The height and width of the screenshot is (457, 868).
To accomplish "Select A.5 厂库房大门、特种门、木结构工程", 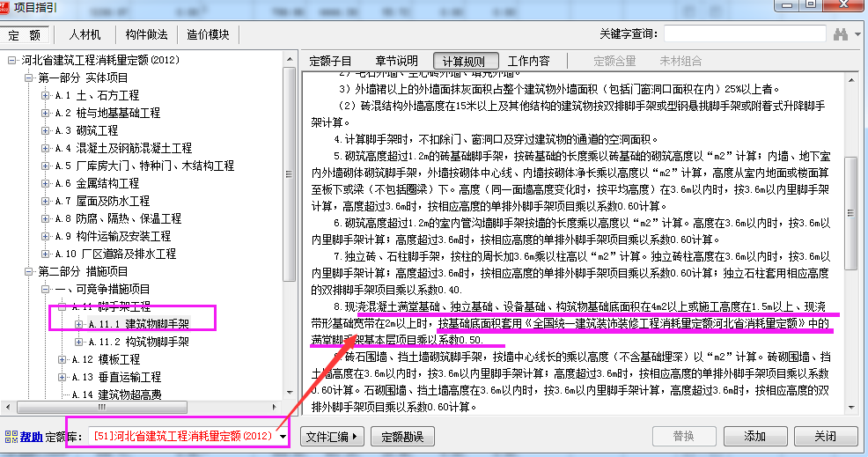I will pos(144,166).
